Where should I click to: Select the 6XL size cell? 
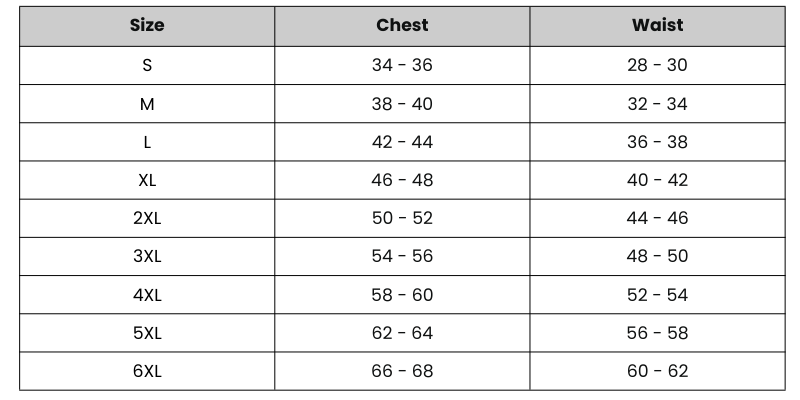(x=147, y=371)
